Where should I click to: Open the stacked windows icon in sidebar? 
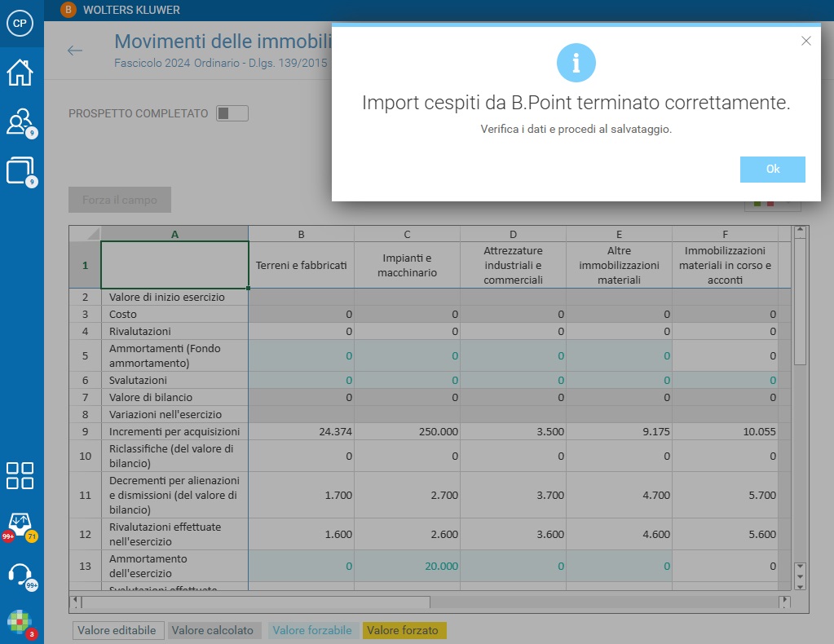20,171
